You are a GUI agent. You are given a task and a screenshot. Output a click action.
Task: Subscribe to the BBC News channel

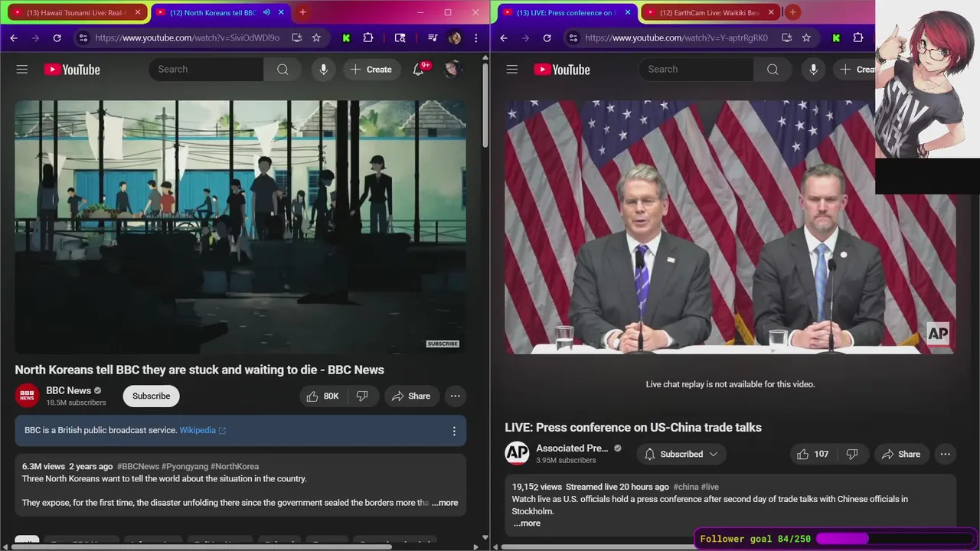(151, 396)
